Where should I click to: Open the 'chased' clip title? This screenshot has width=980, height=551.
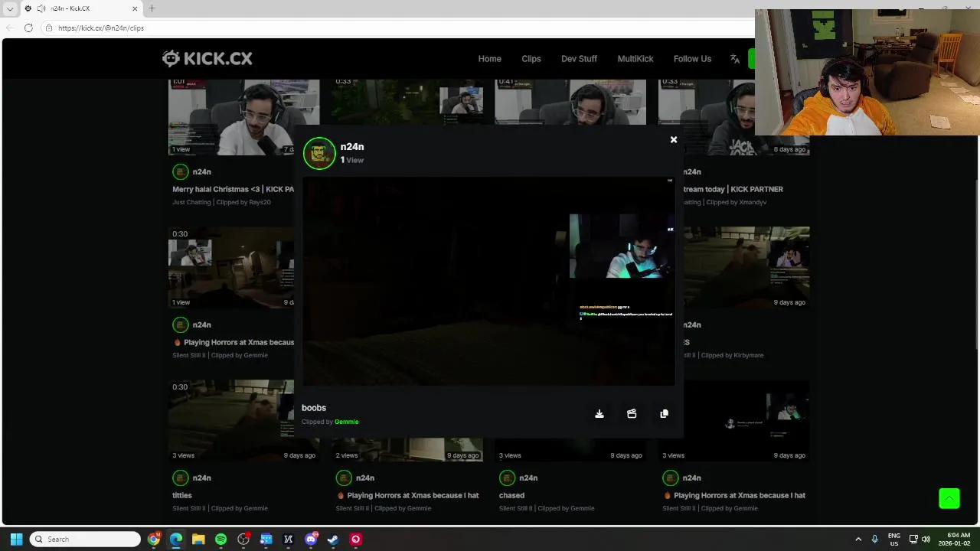pos(512,495)
